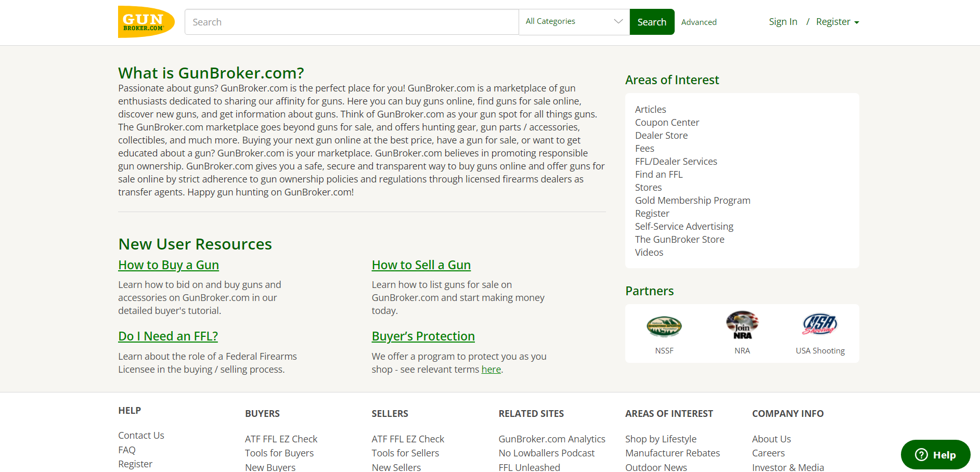Click GunBroker.com Analytics under Related Sites
980x472 pixels.
point(552,439)
